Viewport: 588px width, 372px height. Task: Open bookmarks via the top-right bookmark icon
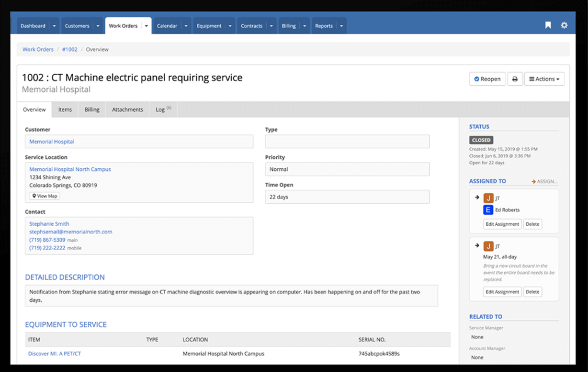(548, 24)
